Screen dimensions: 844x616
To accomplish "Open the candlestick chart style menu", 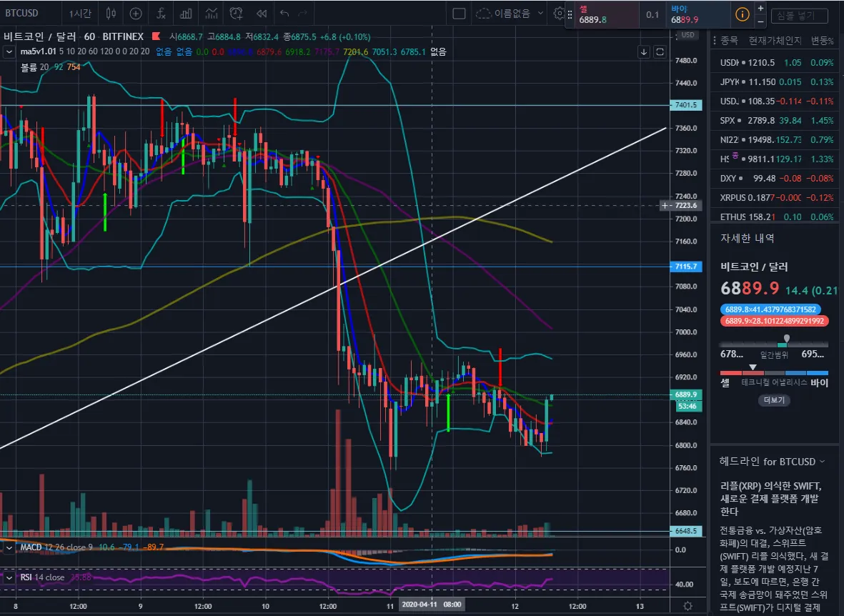I will coord(111,14).
